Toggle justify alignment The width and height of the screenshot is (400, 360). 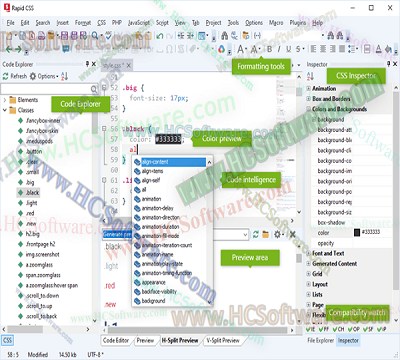click(x=342, y=49)
